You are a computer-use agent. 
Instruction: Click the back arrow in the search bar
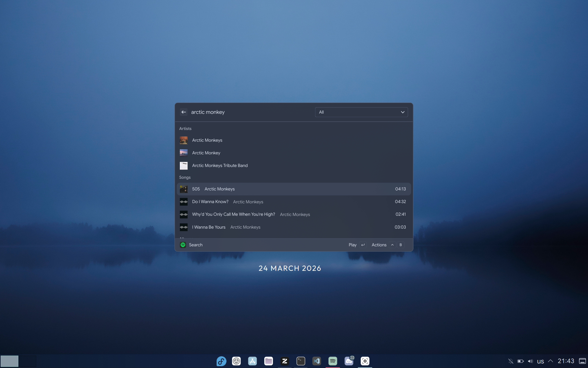point(184,112)
